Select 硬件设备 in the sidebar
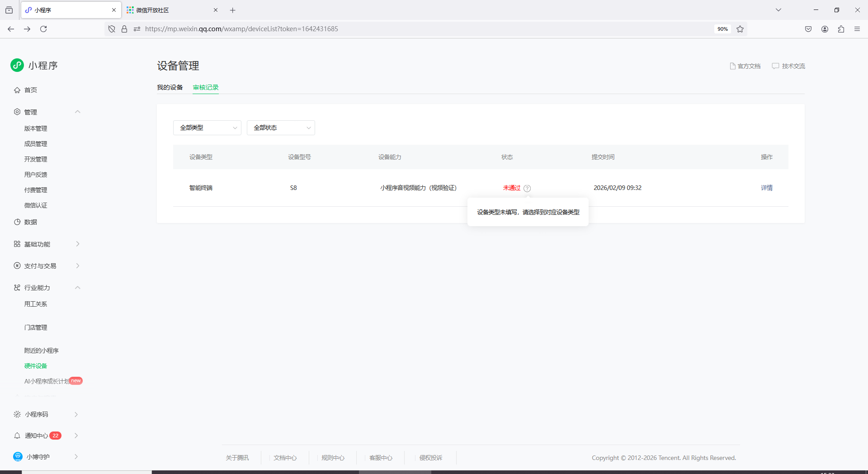Viewport: 868px width, 474px height. (36, 366)
